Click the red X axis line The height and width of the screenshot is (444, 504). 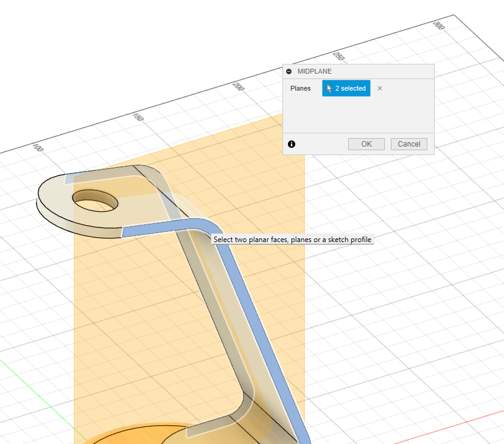450,428
